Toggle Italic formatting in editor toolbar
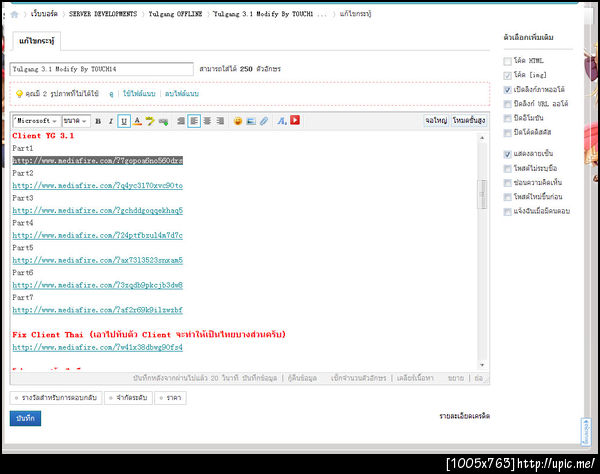Viewport: 600px width, 474px height. (x=111, y=121)
